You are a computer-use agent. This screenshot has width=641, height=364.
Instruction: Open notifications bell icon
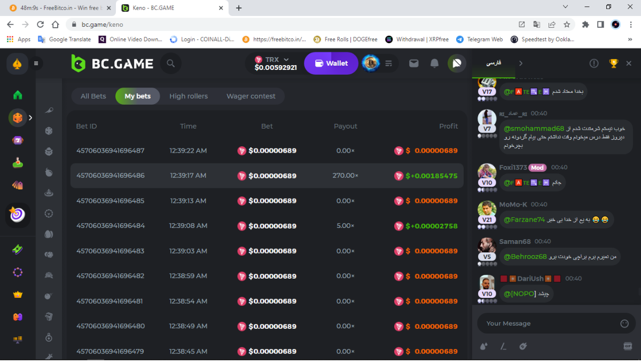click(x=434, y=64)
